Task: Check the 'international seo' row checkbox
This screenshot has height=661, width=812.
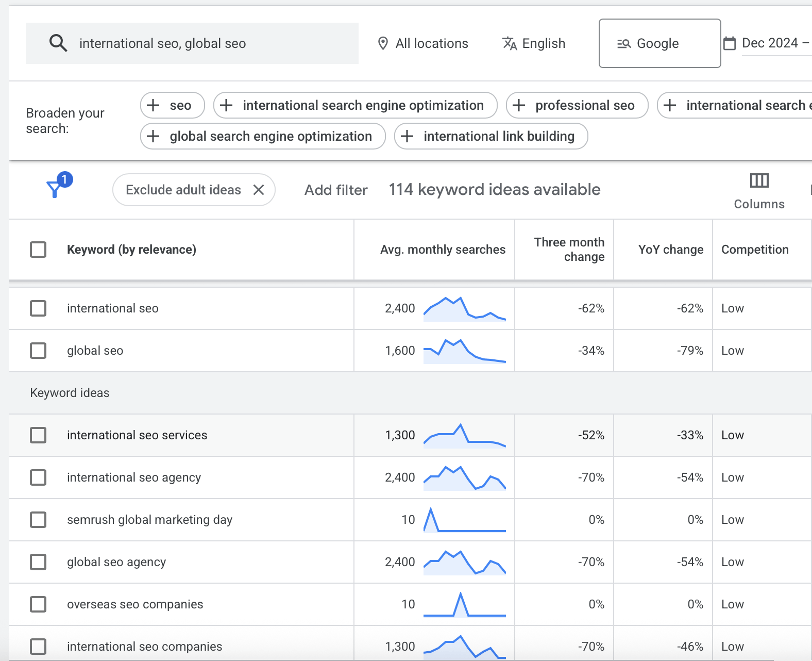Action: pyautogui.click(x=38, y=308)
